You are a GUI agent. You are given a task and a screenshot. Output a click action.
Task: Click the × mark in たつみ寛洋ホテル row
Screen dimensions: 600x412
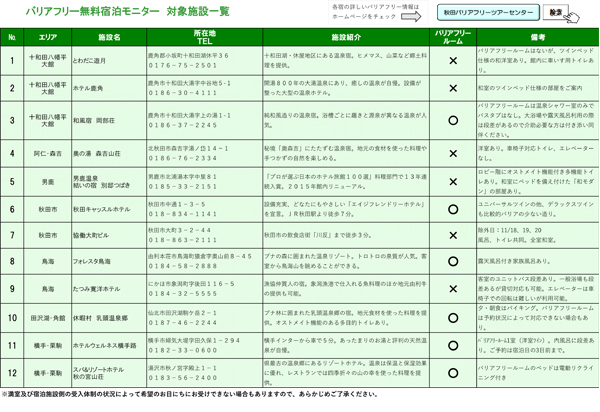pos(453,289)
